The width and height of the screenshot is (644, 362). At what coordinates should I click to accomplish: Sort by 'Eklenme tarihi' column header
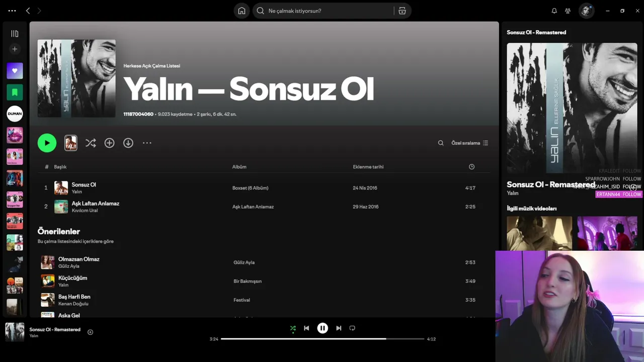[x=368, y=167]
